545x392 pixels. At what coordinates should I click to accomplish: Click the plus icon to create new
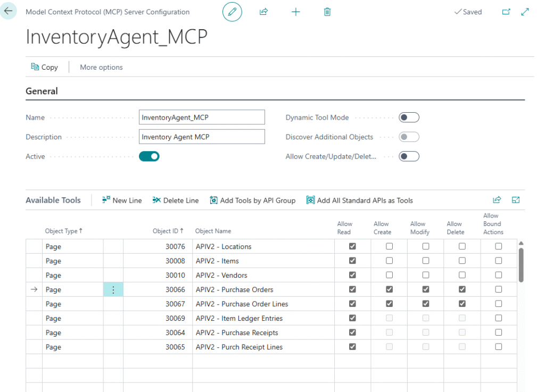pyautogui.click(x=296, y=12)
